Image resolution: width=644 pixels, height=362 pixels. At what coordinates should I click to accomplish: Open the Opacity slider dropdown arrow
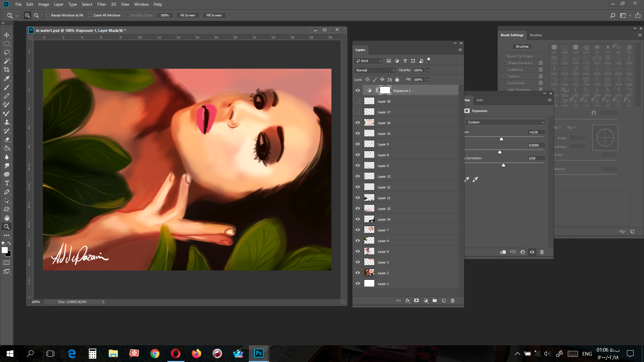click(x=427, y=70)
